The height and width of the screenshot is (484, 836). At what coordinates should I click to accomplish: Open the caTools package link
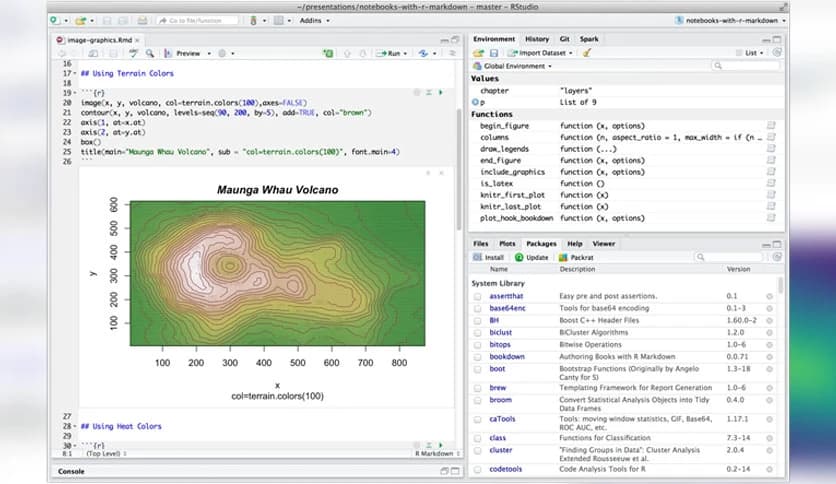502,419
